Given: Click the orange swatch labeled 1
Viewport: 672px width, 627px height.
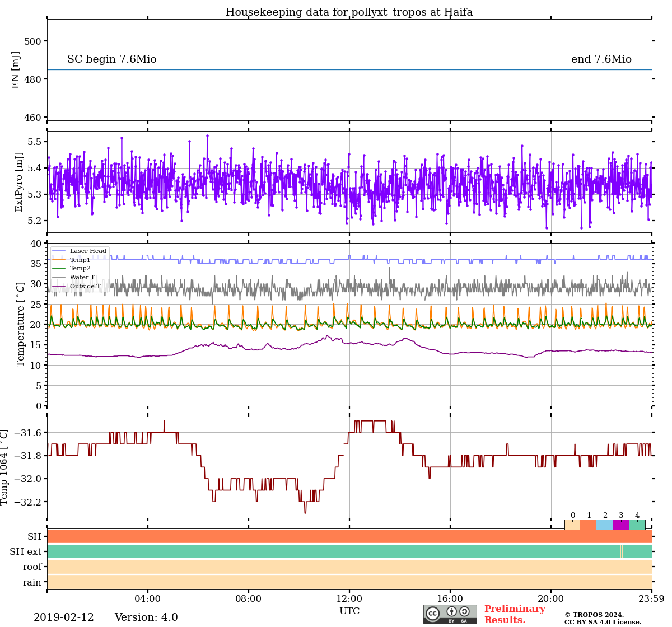Looking at the screenshot, I should tap(589, 525).
